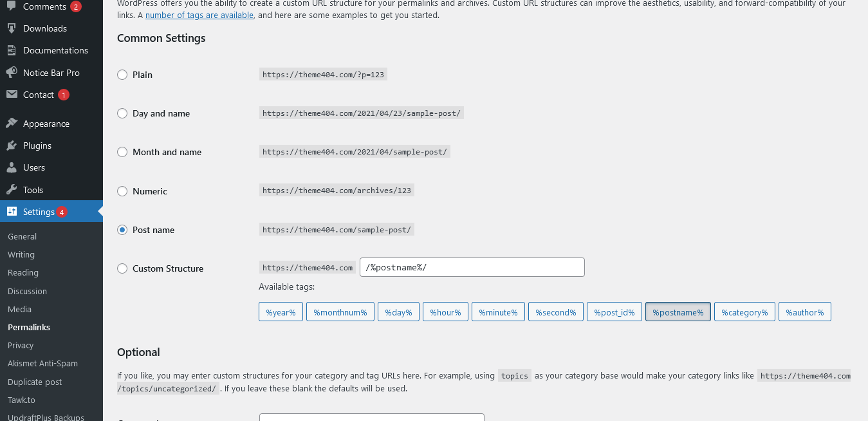
Task: Select the Post name radio button
Action: pyautogui.click(x=122, y=230)
